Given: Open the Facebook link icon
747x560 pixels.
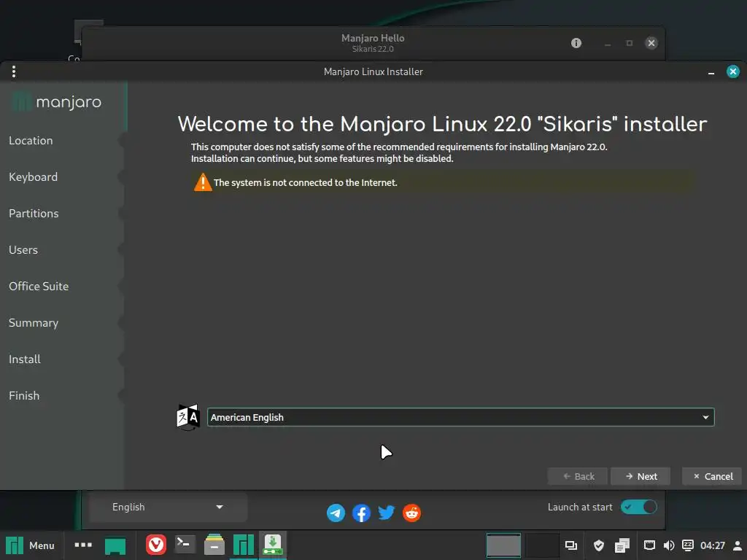Looking at the screenshot, I should pos(361,513).
